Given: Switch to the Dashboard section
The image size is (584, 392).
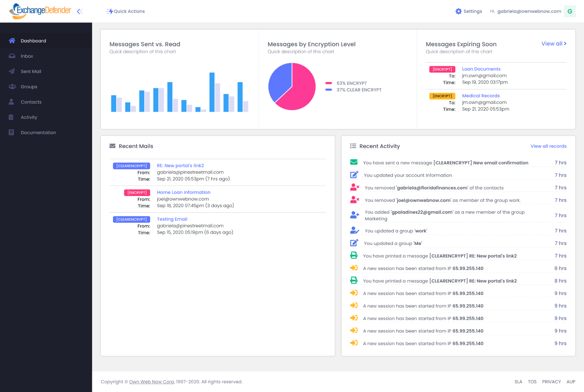Looking at the screenshot, I should point(33,40).
